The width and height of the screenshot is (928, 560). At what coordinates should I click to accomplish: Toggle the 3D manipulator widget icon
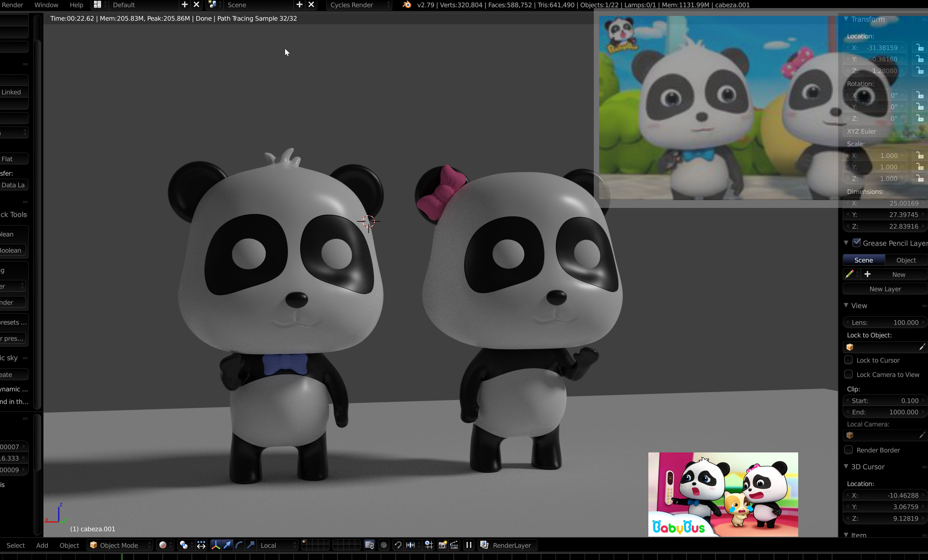point(216,545)
